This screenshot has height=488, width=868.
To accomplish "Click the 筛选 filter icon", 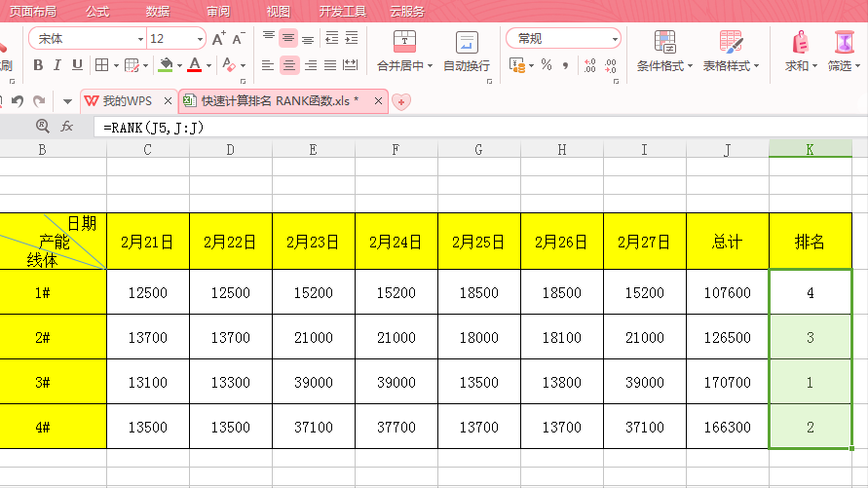I will point(844,43).
